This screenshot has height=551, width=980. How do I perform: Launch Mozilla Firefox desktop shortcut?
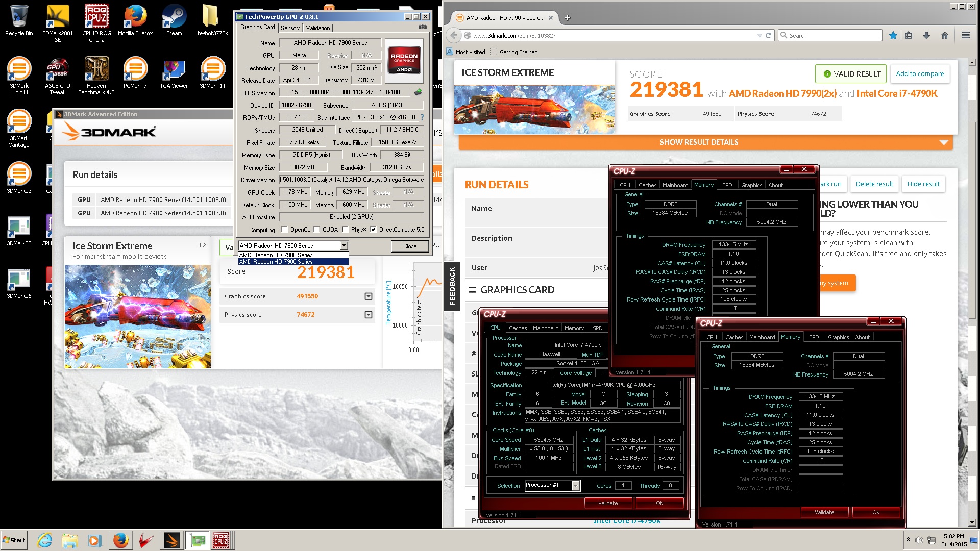tap(135, 21)
